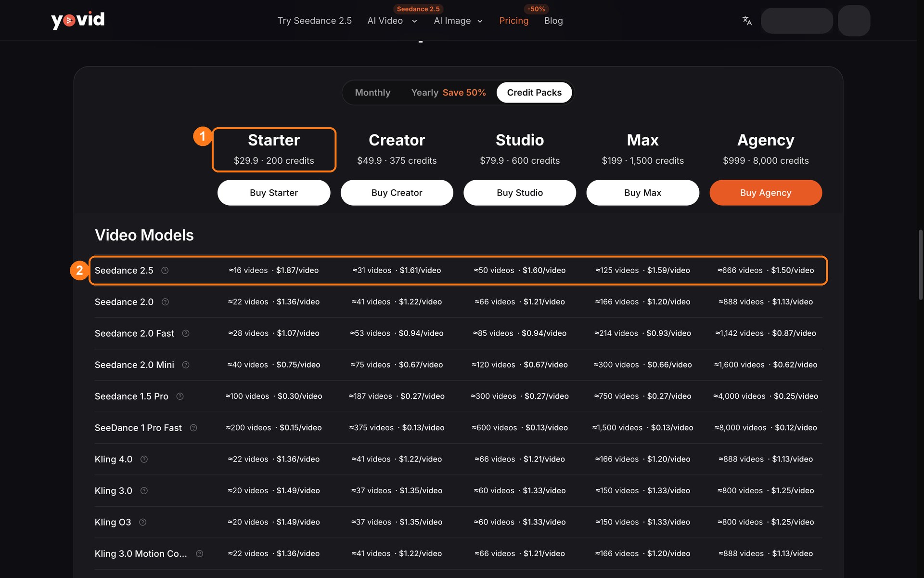
Task: Open help icon beside Kling O3
Action: tap(143, 522)
